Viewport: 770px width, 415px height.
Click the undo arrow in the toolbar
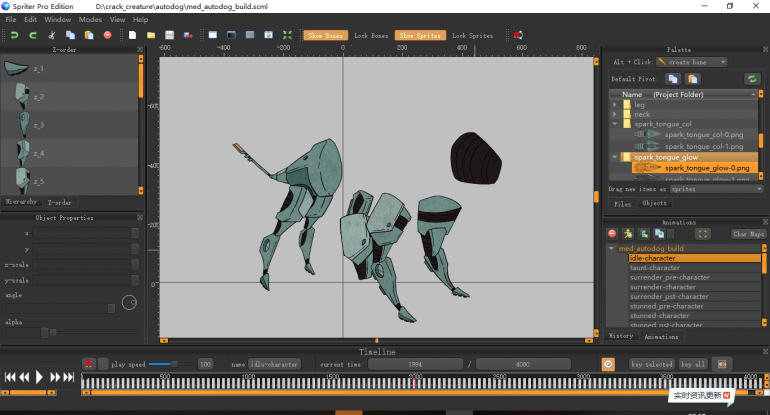pyautogui.click(x=15, y=35)
